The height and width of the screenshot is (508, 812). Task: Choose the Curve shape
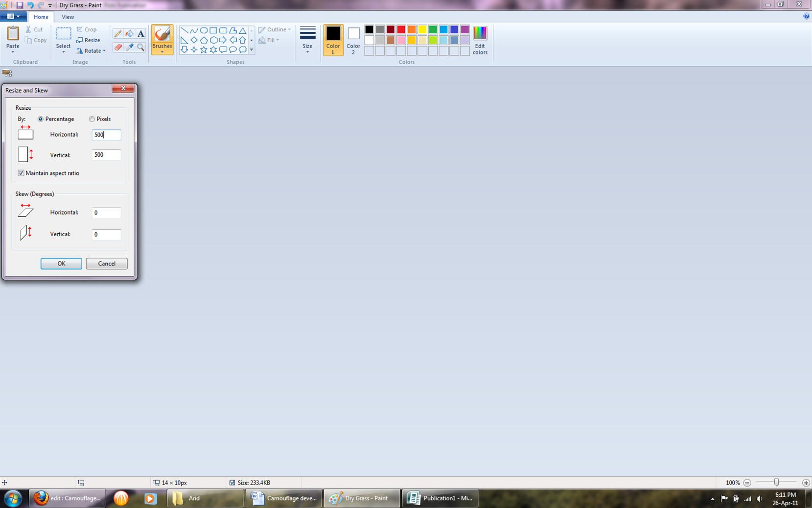point(194,30)
